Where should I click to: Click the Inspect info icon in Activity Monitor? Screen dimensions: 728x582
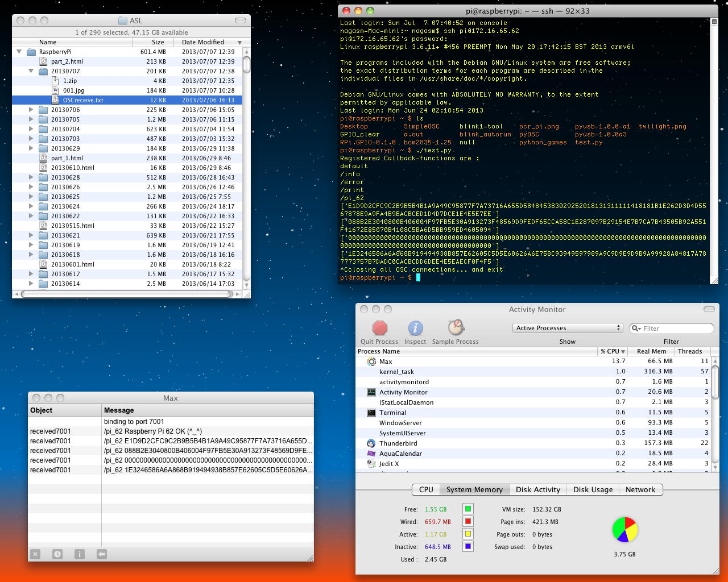click(415, 329)
